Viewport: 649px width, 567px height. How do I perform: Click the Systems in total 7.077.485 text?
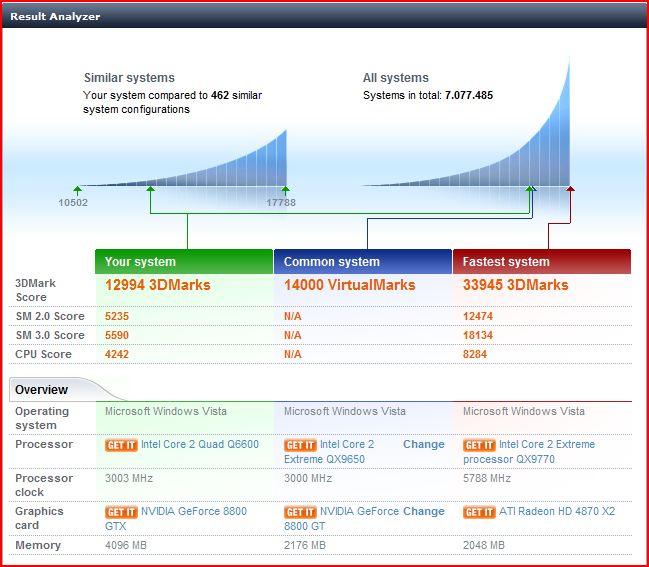(x=428, y=96)
